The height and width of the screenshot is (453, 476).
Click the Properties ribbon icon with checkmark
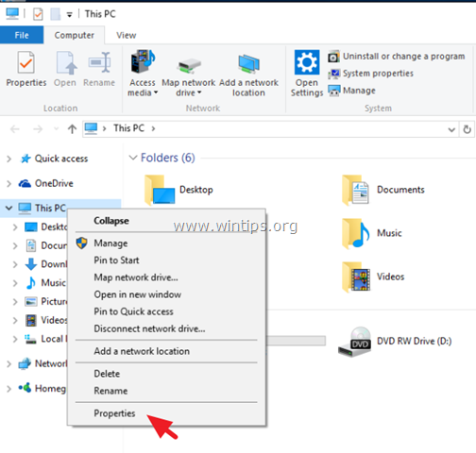click(25, 63)
